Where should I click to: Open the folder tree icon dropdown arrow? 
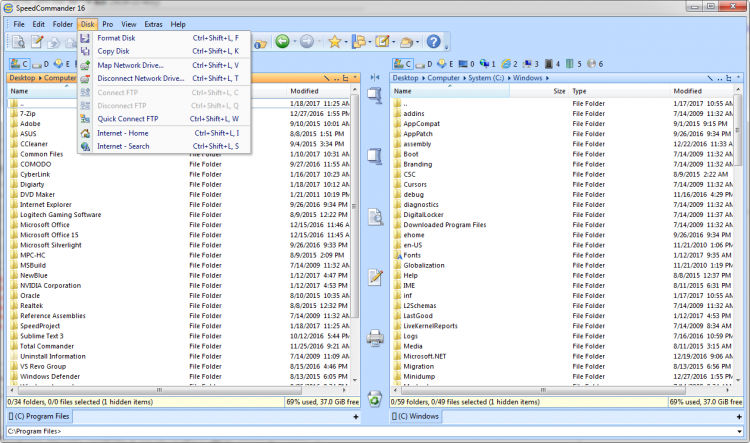tap(370, 42)
